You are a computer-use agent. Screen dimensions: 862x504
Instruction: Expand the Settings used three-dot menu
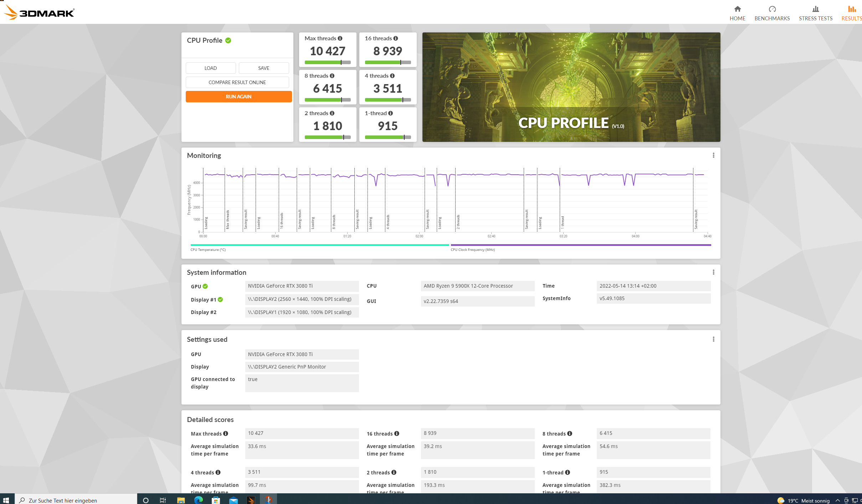coord(713,339)
